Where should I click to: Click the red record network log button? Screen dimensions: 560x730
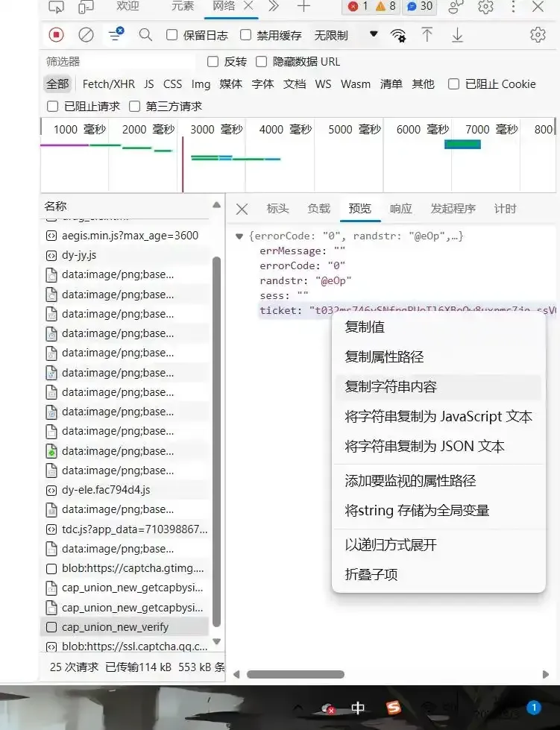coord(57,35)
